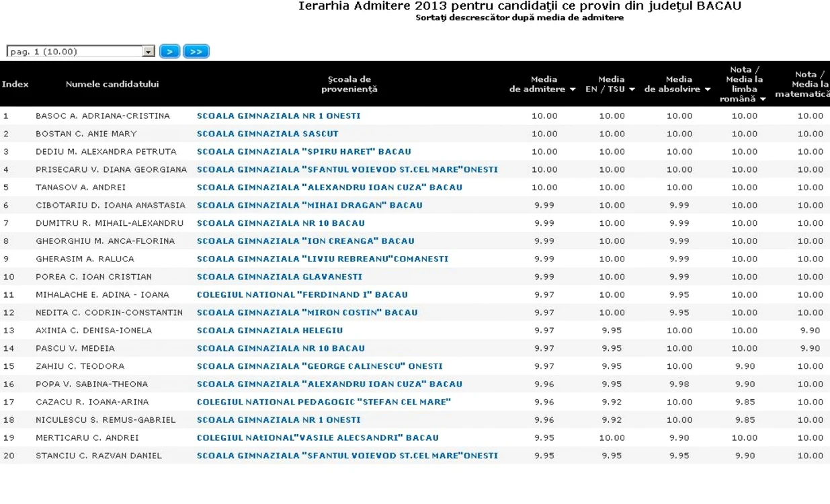The image size is (830, 504).
Task: Select candidate POPA V. SABINA-THEONA
Action: point(92,384)
